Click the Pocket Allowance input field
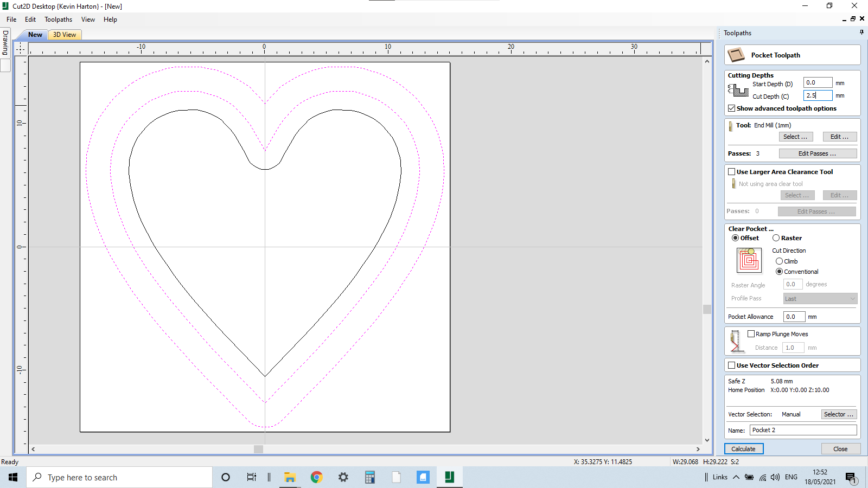 [794, 317]
